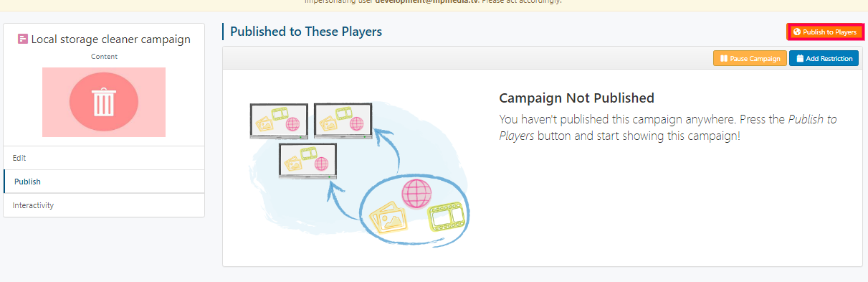Open the Add Restriction dialog
Image resolution: width=868 pixels, height=282 pixels.
(824, 58)
